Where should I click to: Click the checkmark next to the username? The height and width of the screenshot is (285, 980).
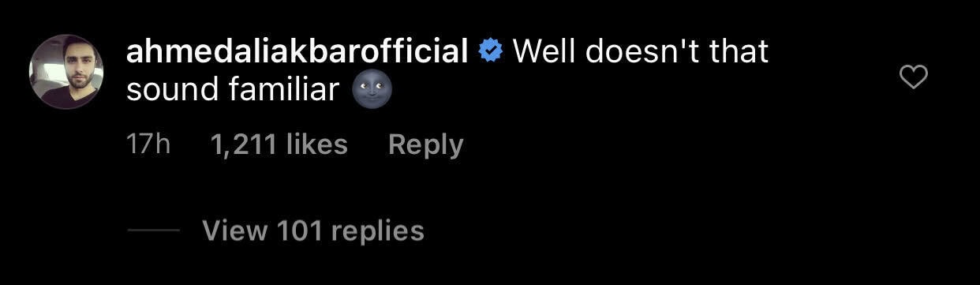pyautogui.click(x=492, y=52)
